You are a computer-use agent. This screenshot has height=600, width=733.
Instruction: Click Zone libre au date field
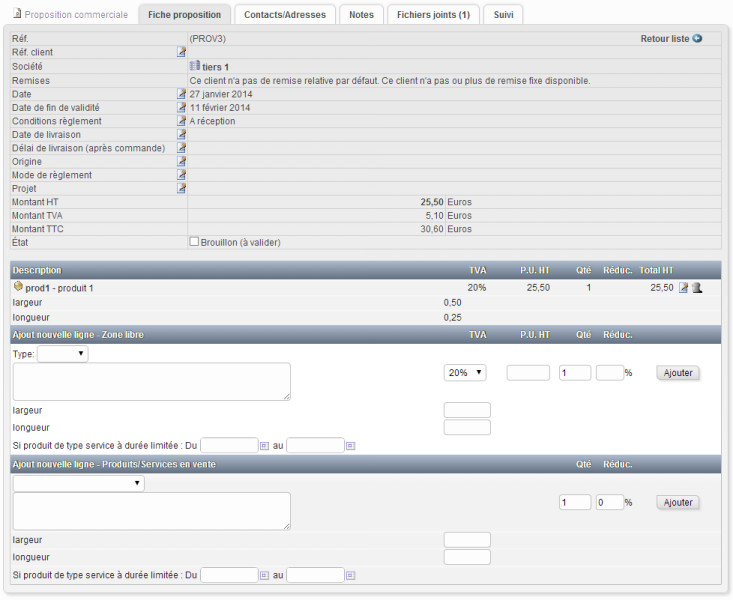point(316,445)
